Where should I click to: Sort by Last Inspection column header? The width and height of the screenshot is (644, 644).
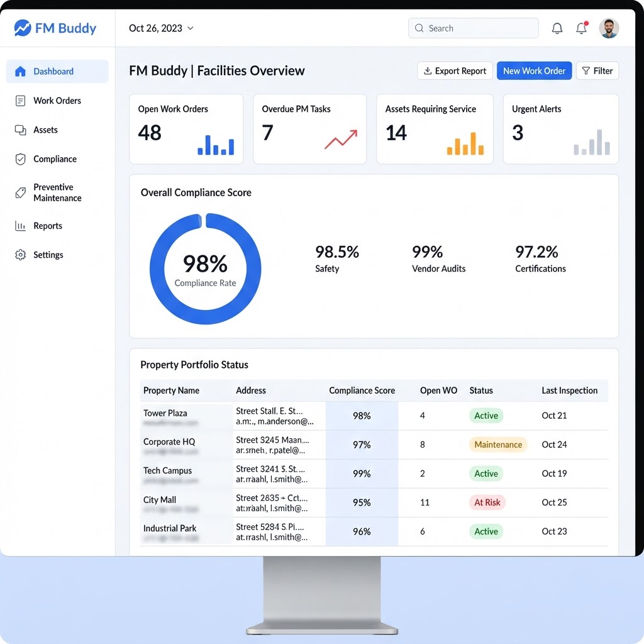569,391
